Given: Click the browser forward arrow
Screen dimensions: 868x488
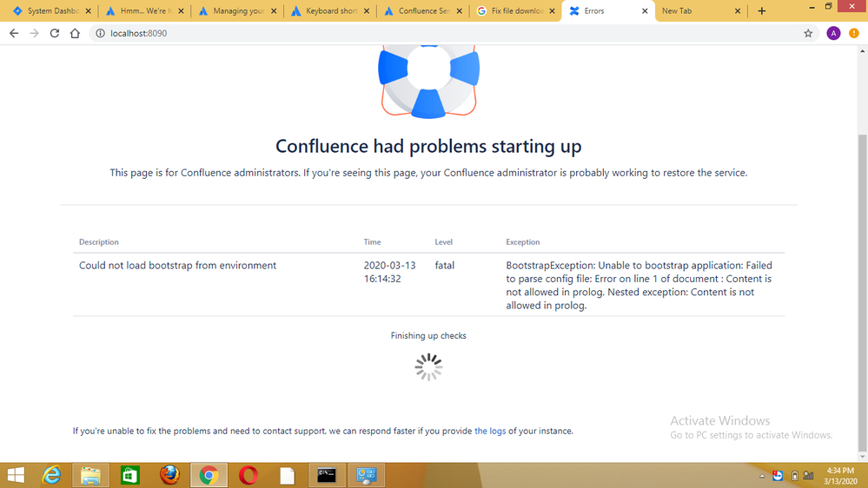Looking at the screenshot, I should click(x=35, y=33).
